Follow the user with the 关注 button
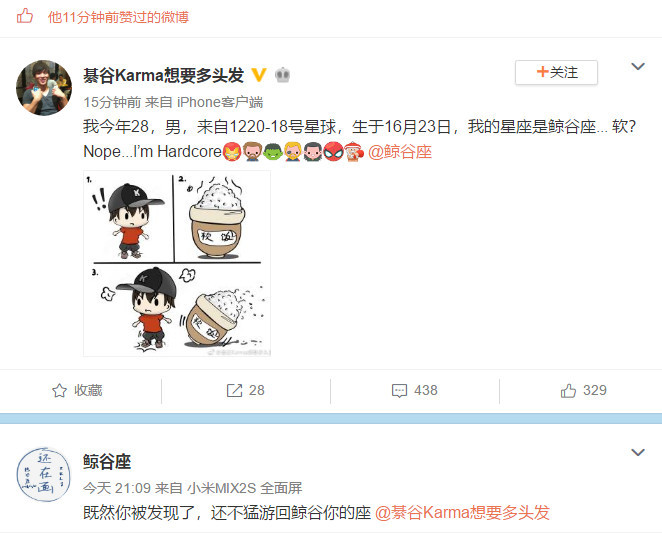This screenshot has height=539, width=662. [x=556, y=72]
